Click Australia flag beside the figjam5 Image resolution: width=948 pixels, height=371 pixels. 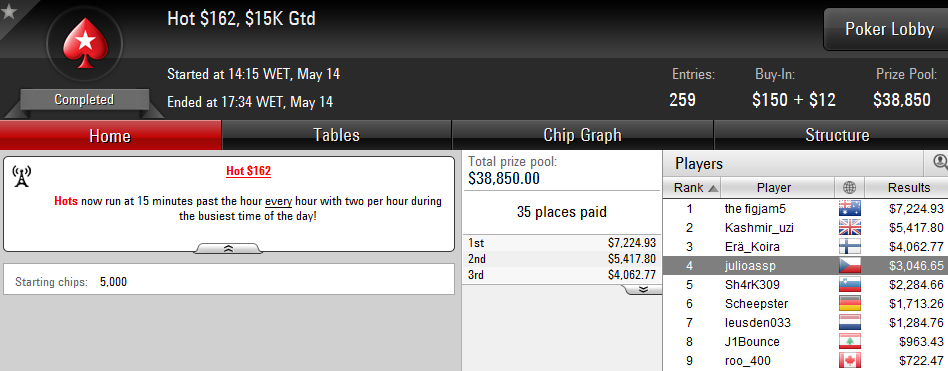point(849,209)
